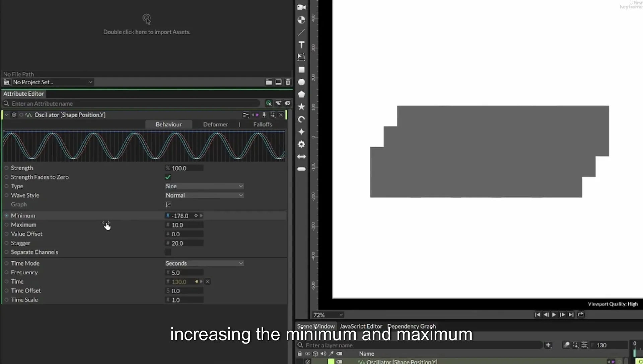Screen dimensions: 643x364
Task: Pin the Oscillator attribute panel
Action: pos(264,115)
